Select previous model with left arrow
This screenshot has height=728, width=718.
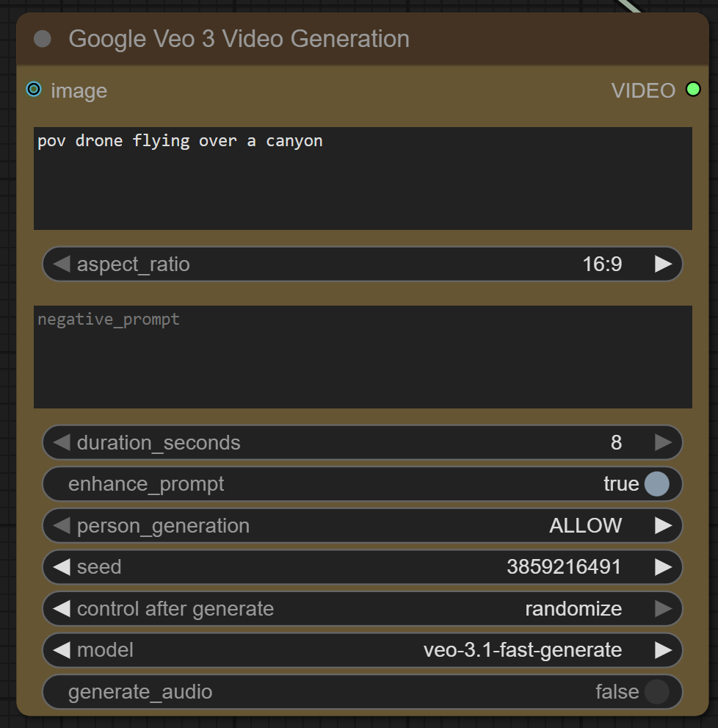(61, 650)
